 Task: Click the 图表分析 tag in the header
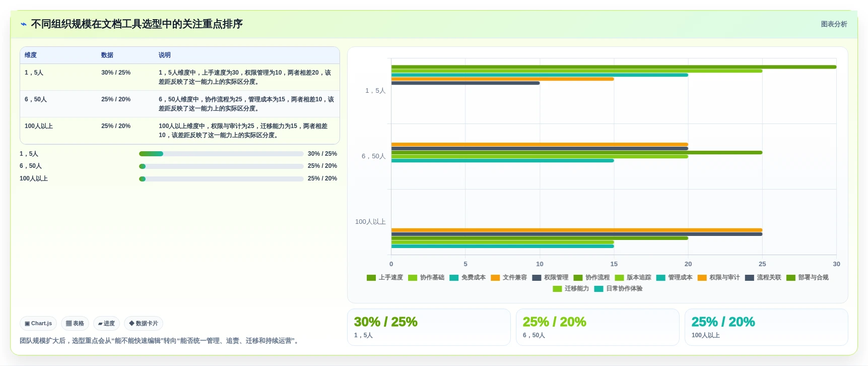[834, 24]
